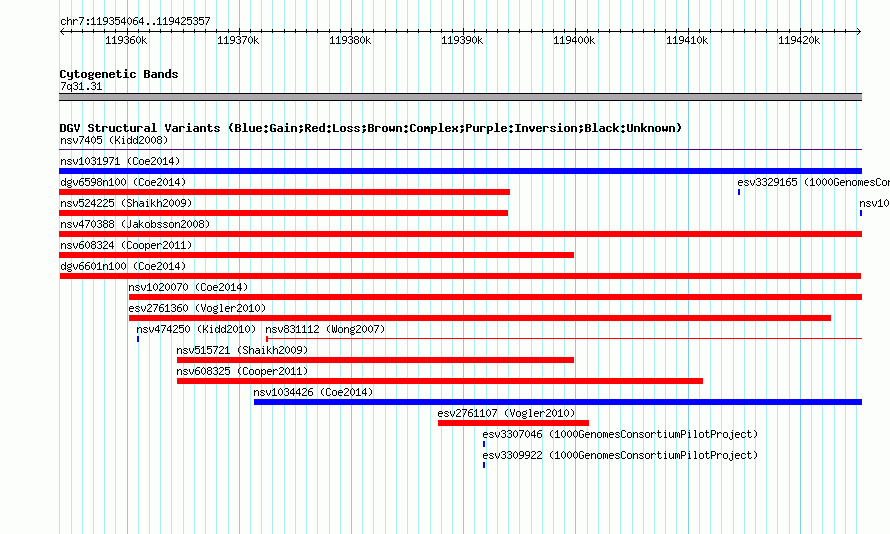Open nsv474250 (Kidd2010) label

click(x=196, y=329)
